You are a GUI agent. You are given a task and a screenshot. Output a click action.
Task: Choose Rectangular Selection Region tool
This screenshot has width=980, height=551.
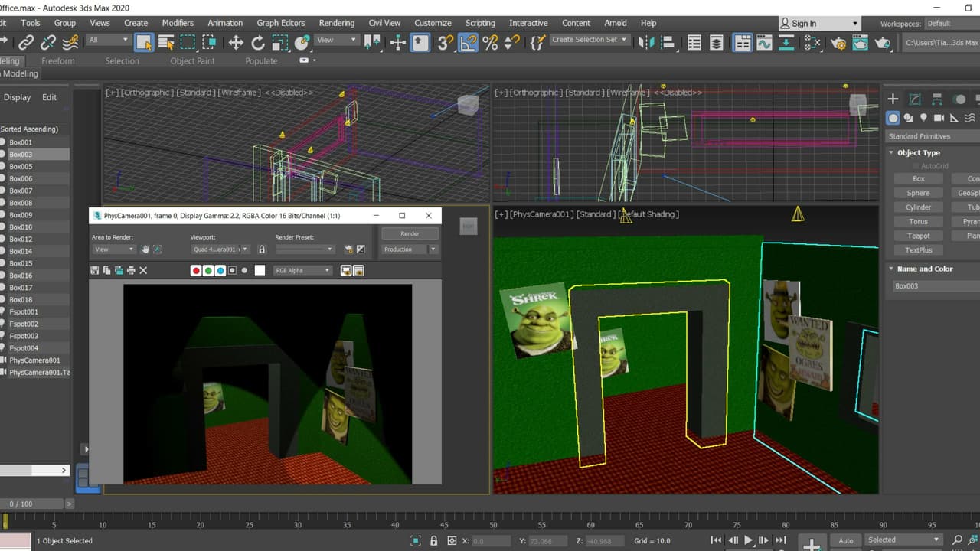click(x=188, y=42)
